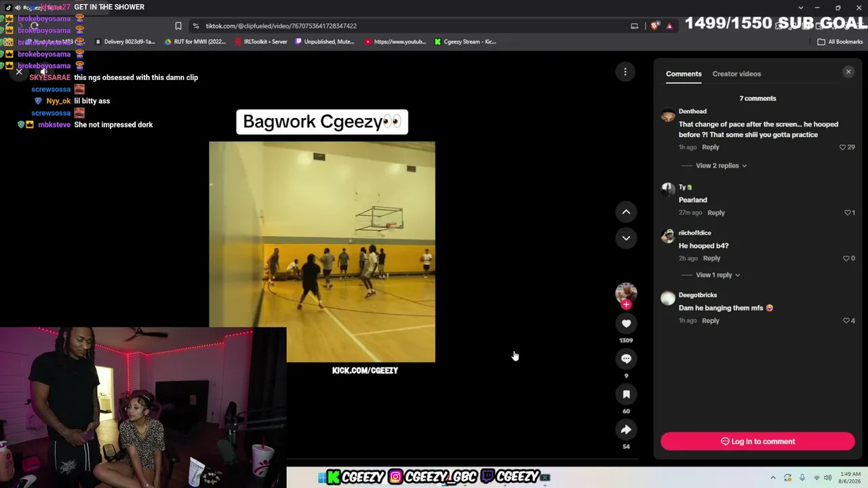Expand View 1 reply under riichoffdice's comment
Screen dimensions: 868x488
point(717,275)
